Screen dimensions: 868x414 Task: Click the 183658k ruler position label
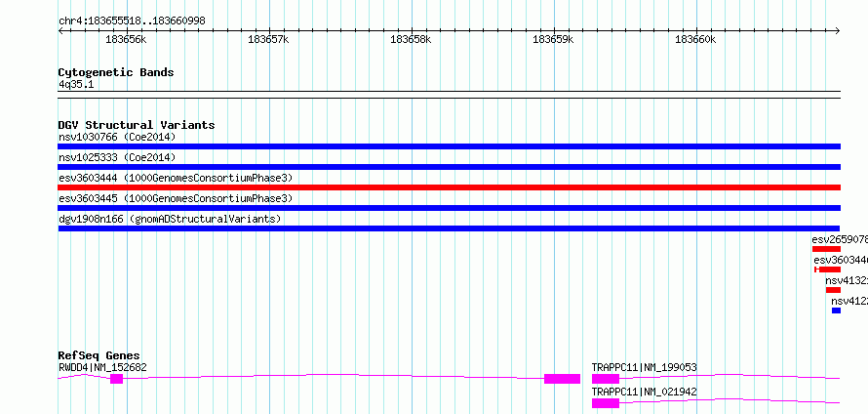411,40
